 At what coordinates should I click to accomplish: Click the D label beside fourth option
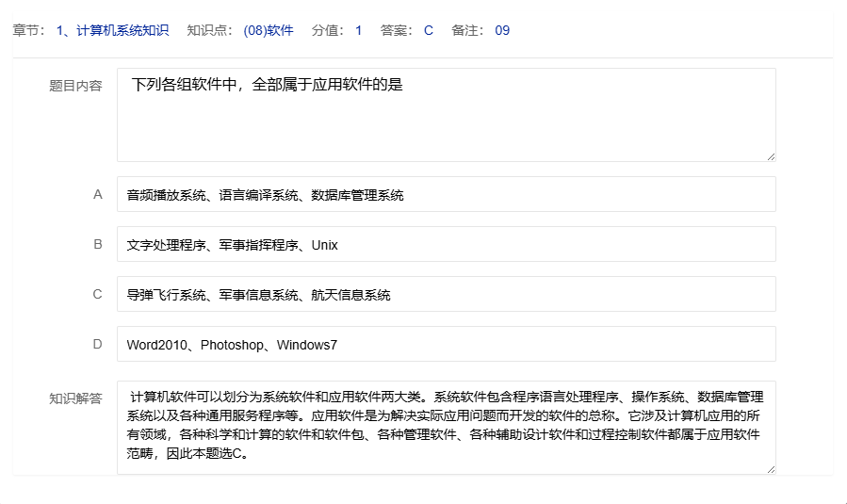[97, 345]
